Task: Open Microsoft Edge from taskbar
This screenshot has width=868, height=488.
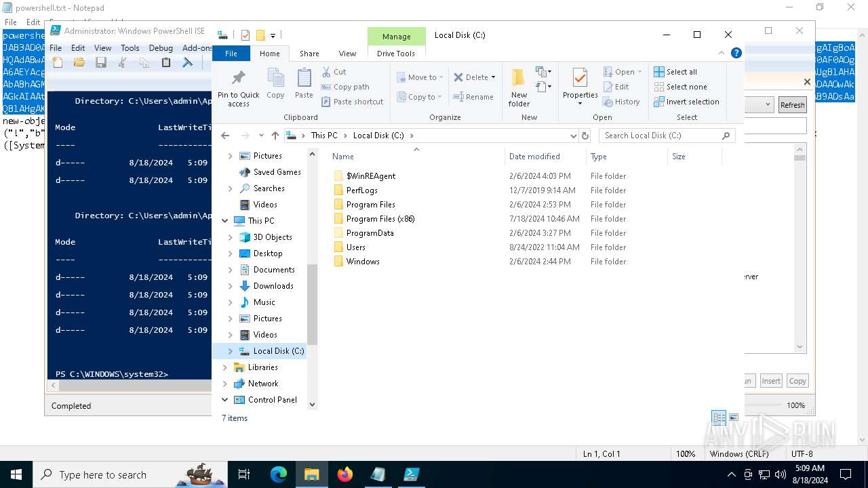Action: click(x=279, y=474)
